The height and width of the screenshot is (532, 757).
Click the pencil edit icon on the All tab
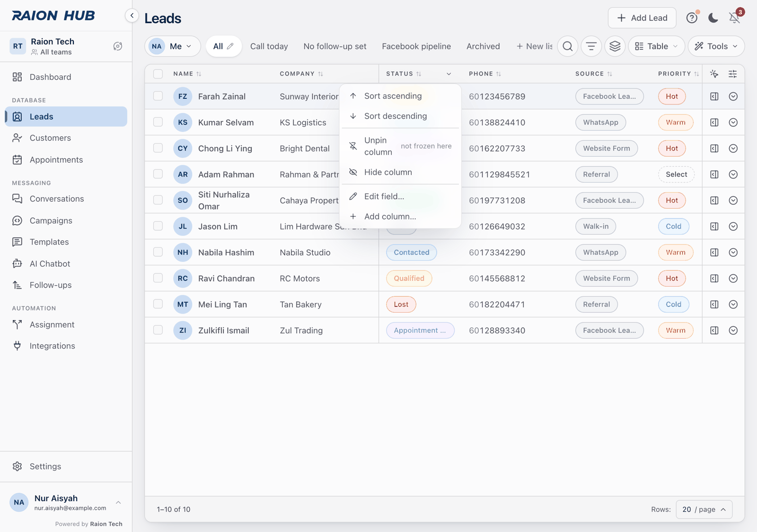pos(230,46)
